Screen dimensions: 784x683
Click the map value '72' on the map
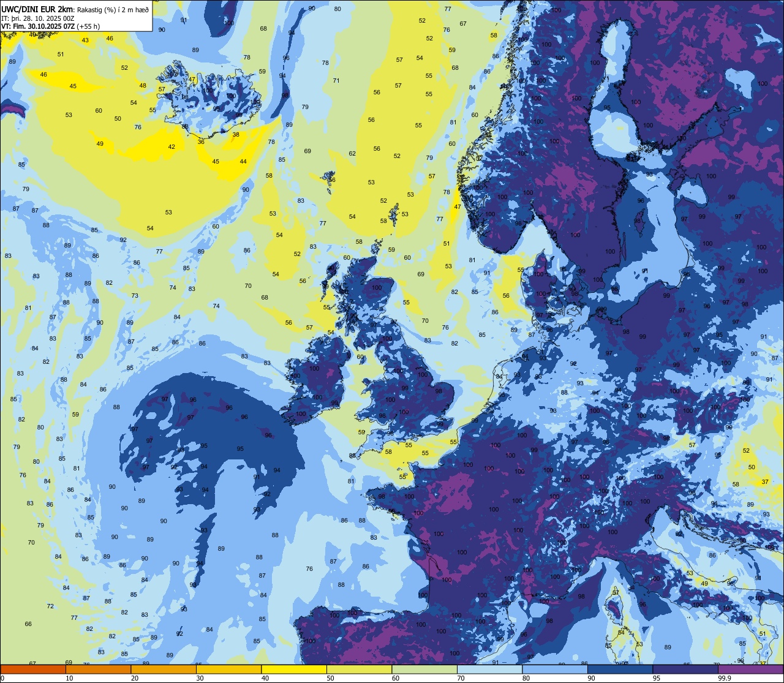coord(50,606)
